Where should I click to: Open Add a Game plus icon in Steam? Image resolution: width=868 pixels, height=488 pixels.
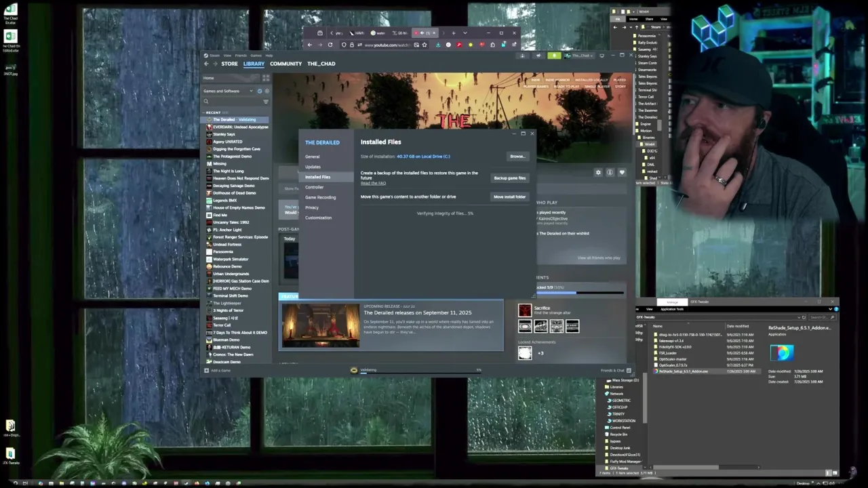[x=206, y=370]
